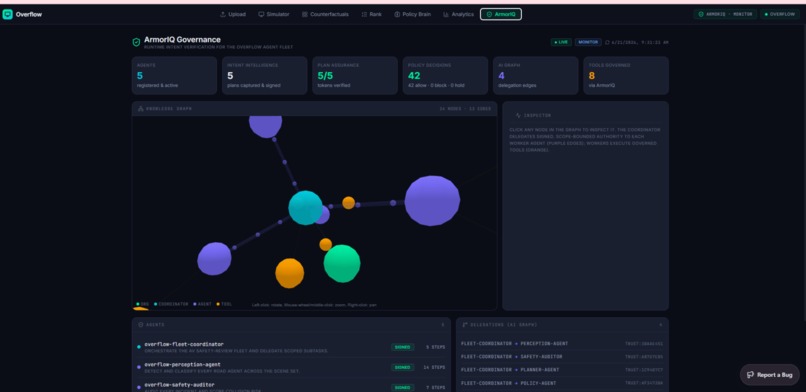Select the green org node in graph
The height and width of the screenshot is (392, 806).
[342, 263]
